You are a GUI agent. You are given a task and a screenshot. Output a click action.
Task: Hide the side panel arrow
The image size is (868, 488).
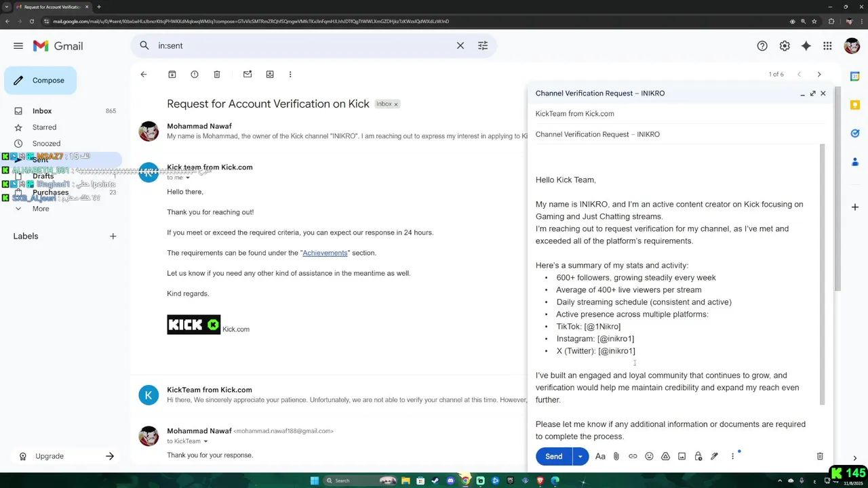coord(854,458)
